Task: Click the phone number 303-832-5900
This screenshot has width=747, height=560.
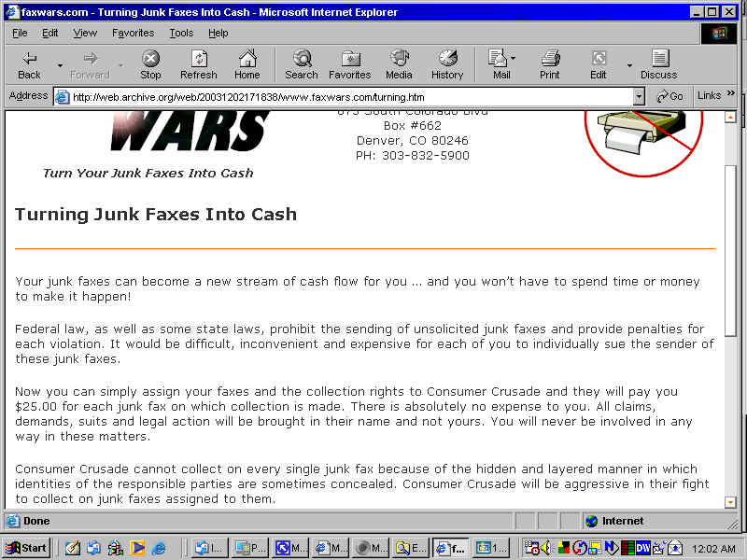Action: (426, 155)
